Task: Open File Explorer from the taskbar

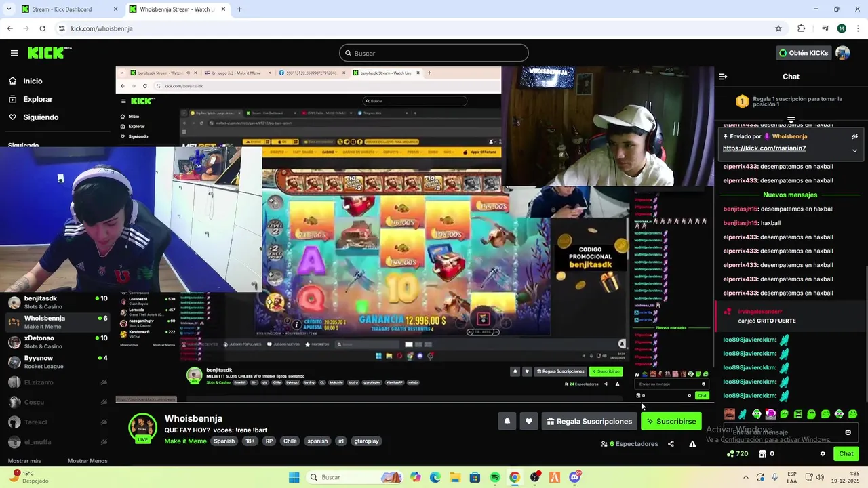Action: click(455, 477)
